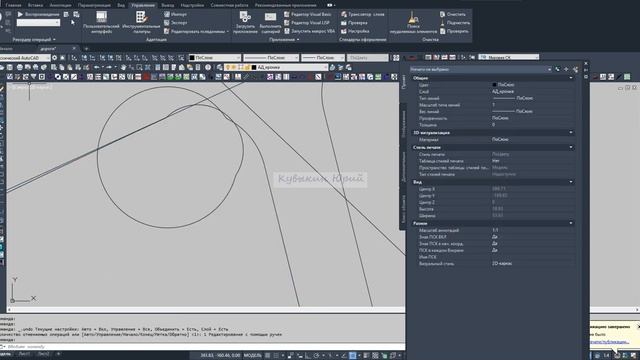Select the Вывод ribbon tab
Viewport: 640px width, 360px height.
tap(167, 5)
